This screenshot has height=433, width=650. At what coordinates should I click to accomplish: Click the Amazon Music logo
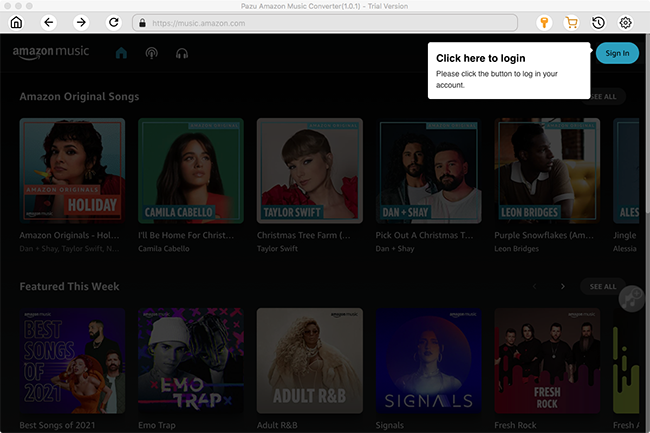click(51, 53)
